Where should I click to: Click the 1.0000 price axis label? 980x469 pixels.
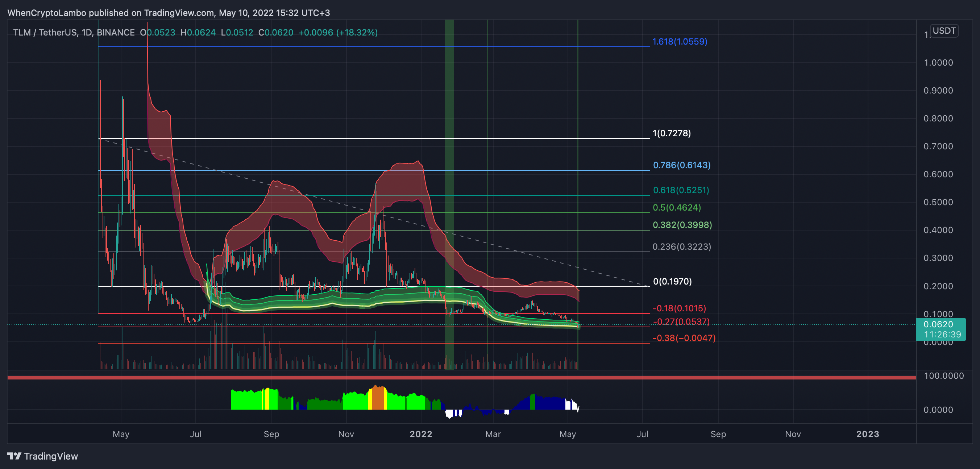pyautogui.click(x=938, y=63)
